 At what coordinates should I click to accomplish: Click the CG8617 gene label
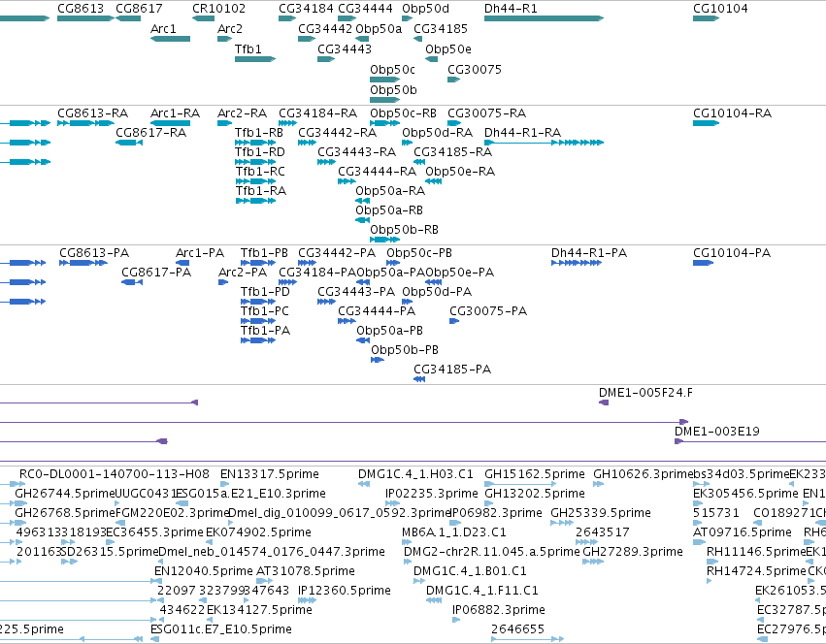tap(139, 9)
